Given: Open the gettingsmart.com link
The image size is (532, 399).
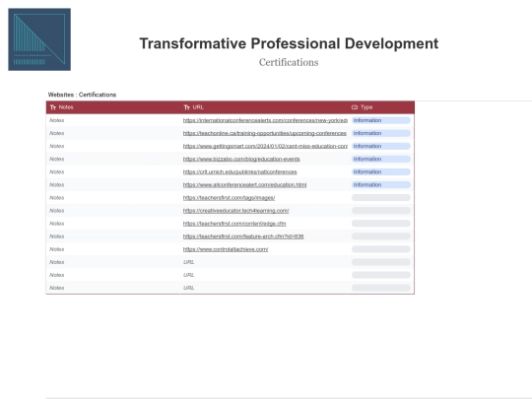Looking at the screenshot, I should point(265,146).
